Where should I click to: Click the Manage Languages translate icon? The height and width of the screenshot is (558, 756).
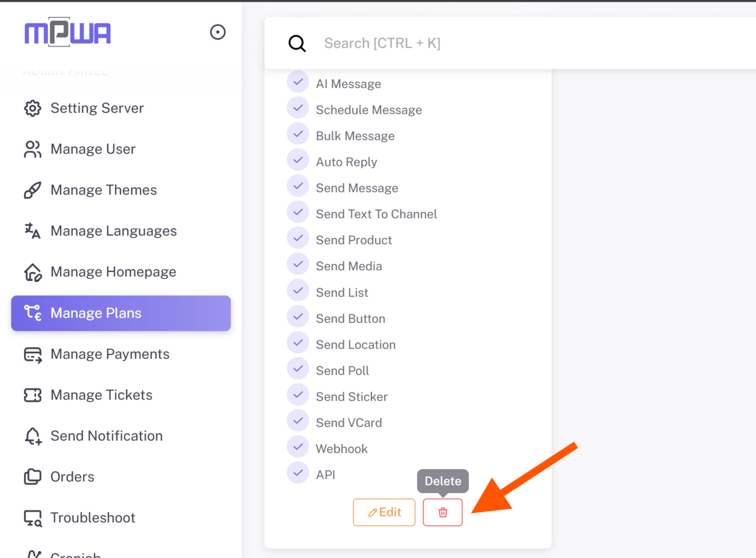(33, 231)
